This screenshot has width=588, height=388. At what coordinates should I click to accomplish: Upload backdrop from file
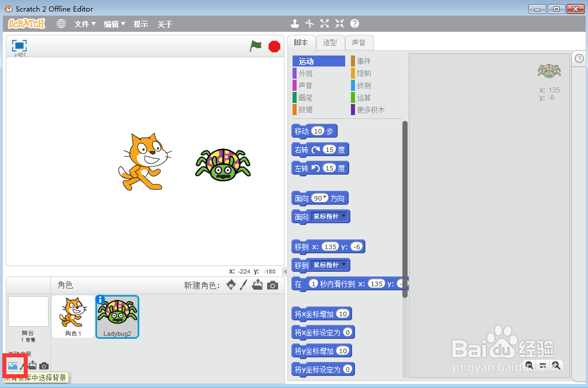(x=32, y=365)
